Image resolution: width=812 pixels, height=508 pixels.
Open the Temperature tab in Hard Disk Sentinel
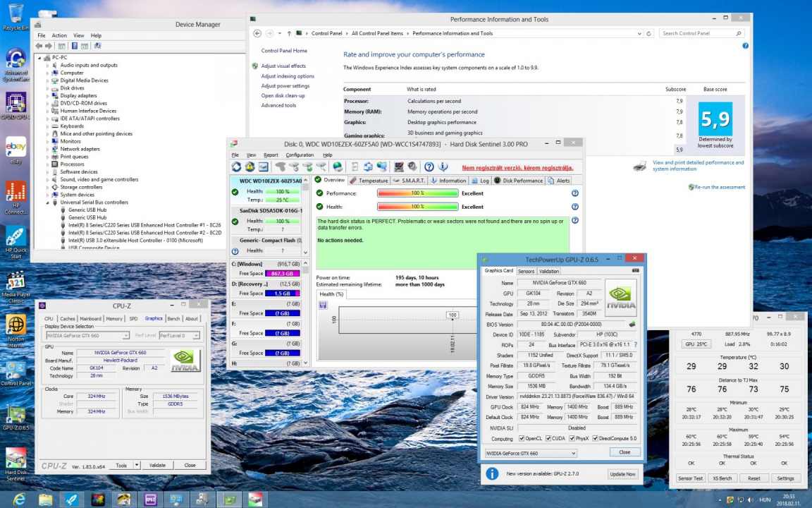(x=369, y=181)
